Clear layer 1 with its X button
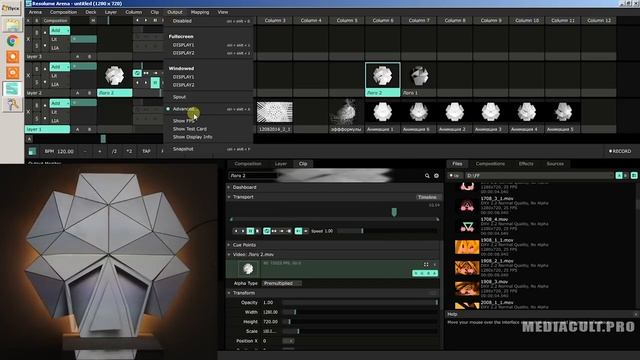The height and width of the screenshot is (360, 640). [28, 111]
